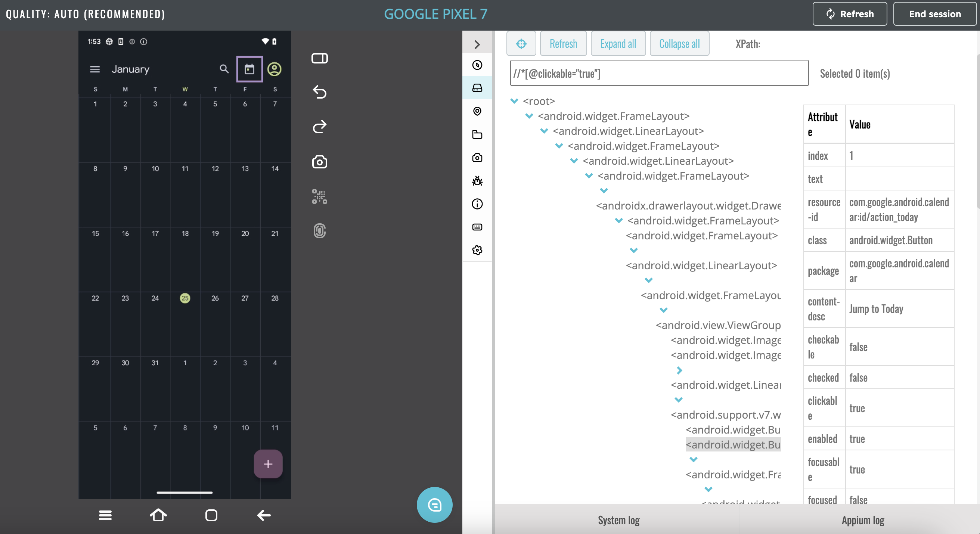Screen dimensions: 980x534
Task: Collapse the side panel with the chevron
Action: click(x=477, y=44)
